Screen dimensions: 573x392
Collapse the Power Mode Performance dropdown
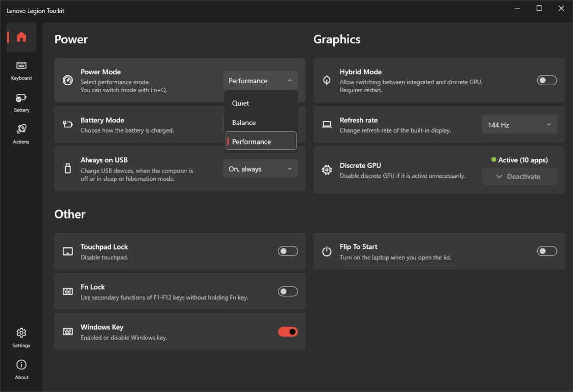point(260,81)
